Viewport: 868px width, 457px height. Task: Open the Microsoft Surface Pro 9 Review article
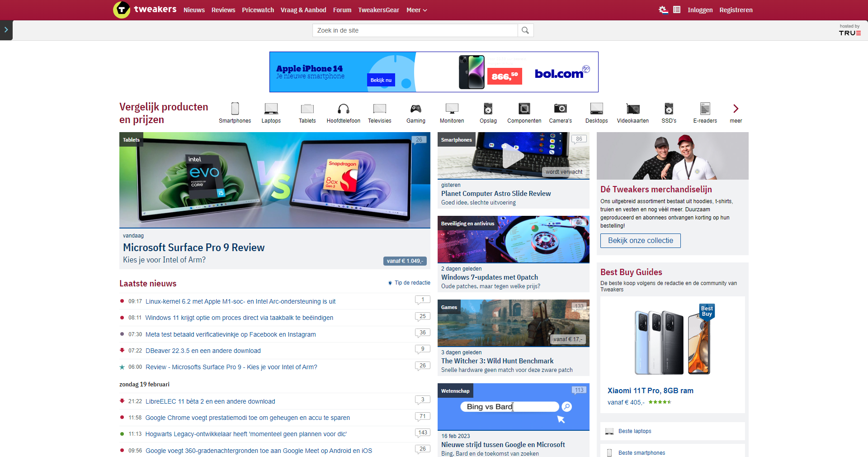coord(193,247)
